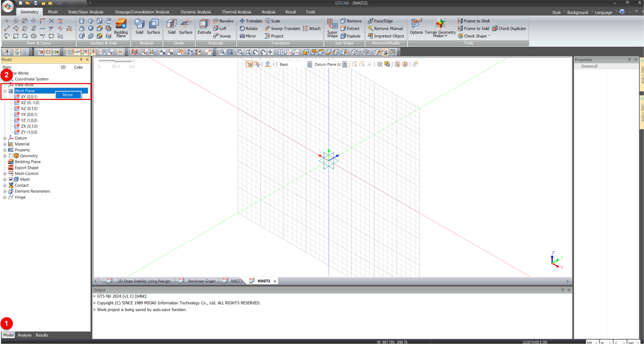Open the 2D Slope Stability Using Nail.gts tab
The height and width of the screenshot is (344, 644).
[x=140, y=281]
